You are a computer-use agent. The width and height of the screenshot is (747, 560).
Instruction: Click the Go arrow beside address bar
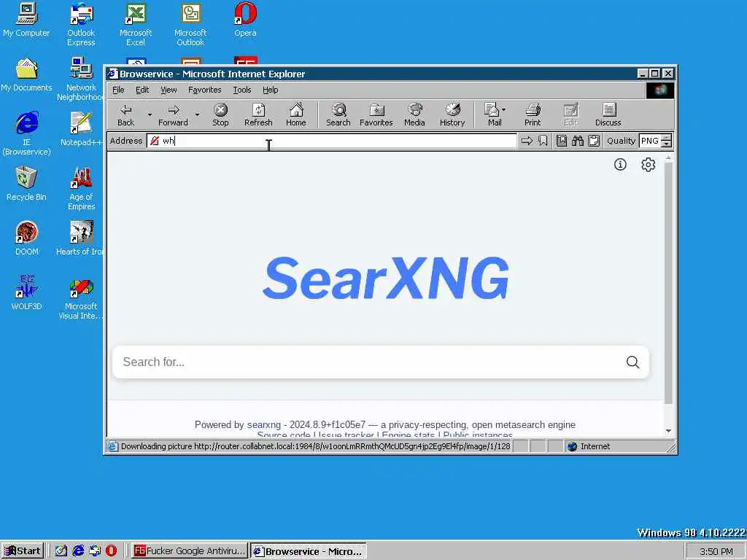(x=527, y=141)
